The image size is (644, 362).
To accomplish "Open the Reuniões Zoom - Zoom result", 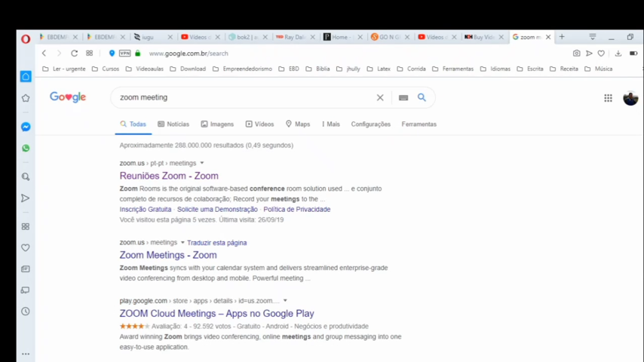I will [x=169, y=176].
